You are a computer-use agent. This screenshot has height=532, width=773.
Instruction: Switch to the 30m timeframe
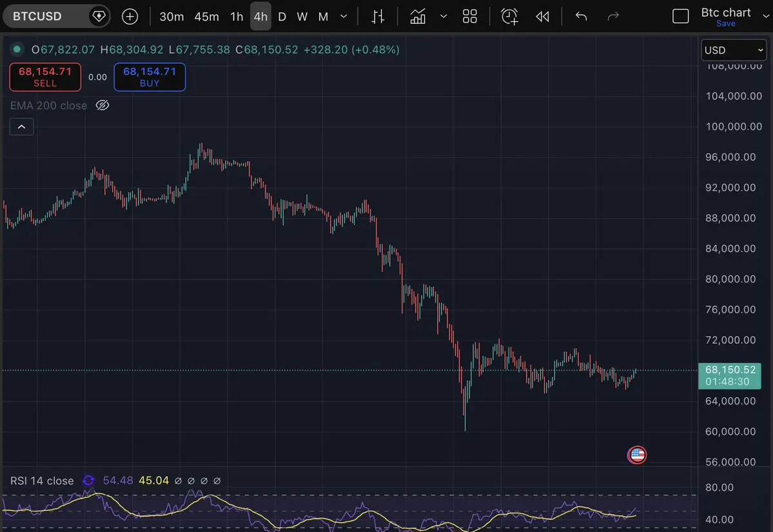click(171, 16)
